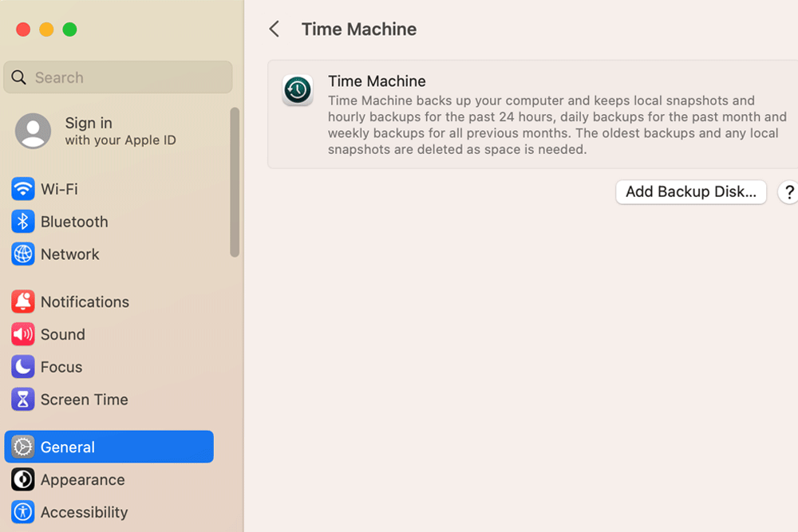The width and height of the screenshot is (798, 532).
Task: Click the Wi-Fi icon in sidebar
Action: coord(23,189)
